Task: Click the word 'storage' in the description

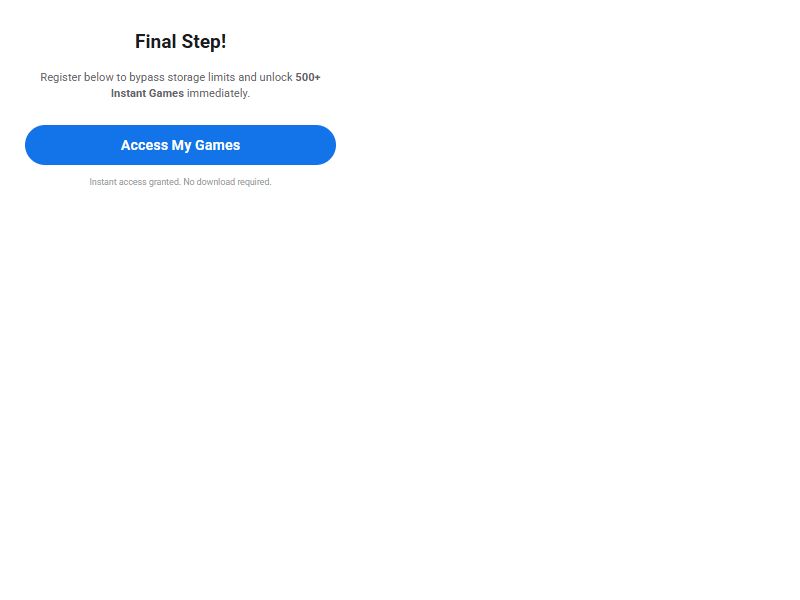Action: click(x=186, y=78)
